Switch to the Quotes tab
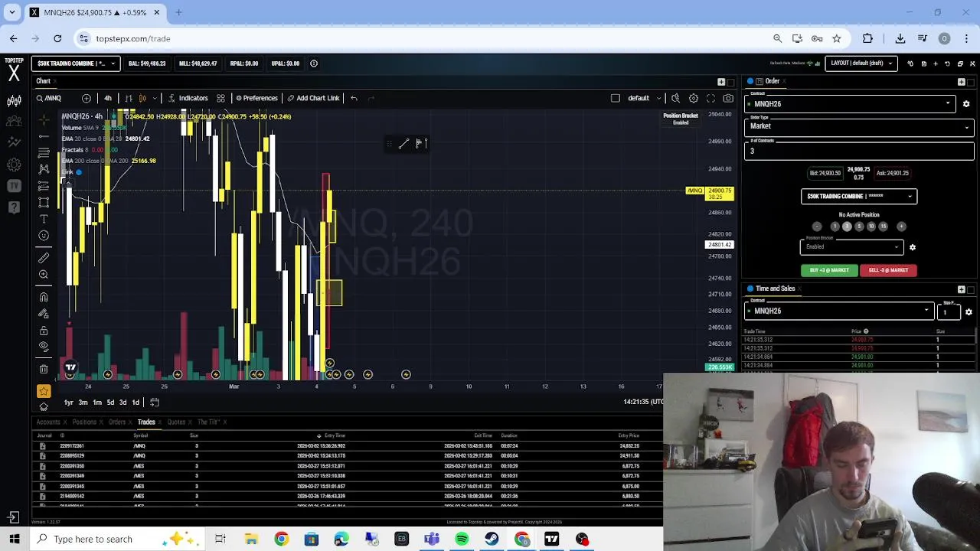Screen dimensions: 980x551 tap(176, 422)
